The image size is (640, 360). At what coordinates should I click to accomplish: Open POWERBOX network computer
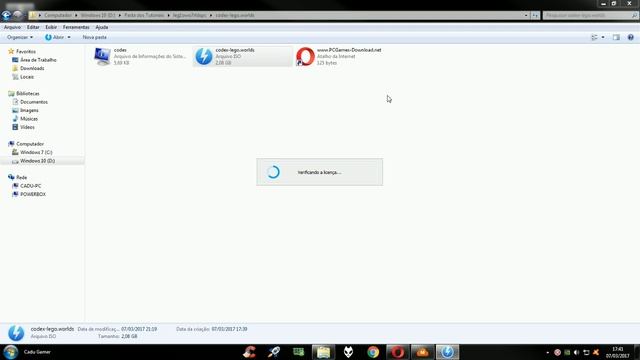pos(33,194)
